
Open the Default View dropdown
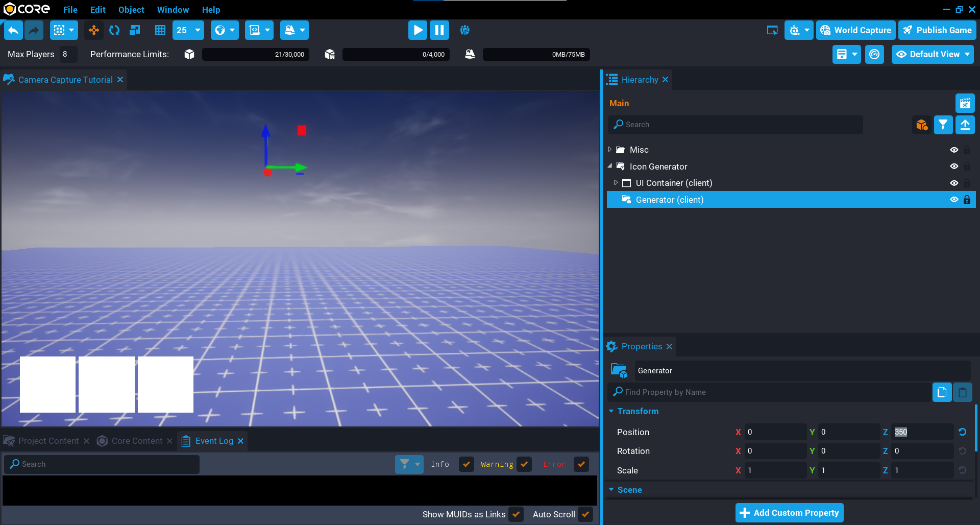pyautogui.click(x=933, y=55)
